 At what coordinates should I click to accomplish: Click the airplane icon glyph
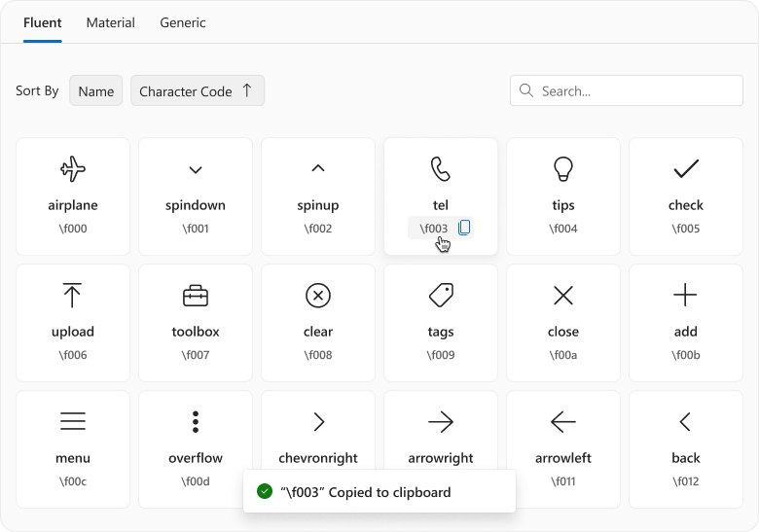(x=73, y=169)
